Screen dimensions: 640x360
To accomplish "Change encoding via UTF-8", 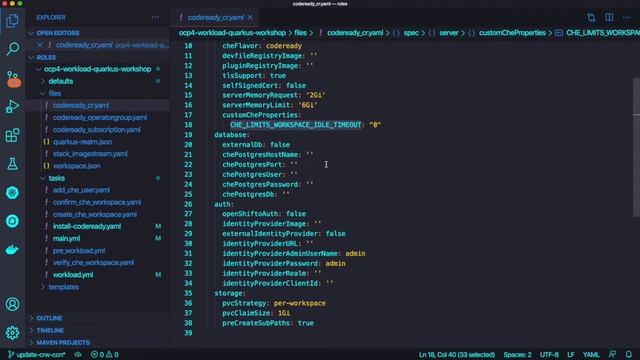I will pos(549,354).
